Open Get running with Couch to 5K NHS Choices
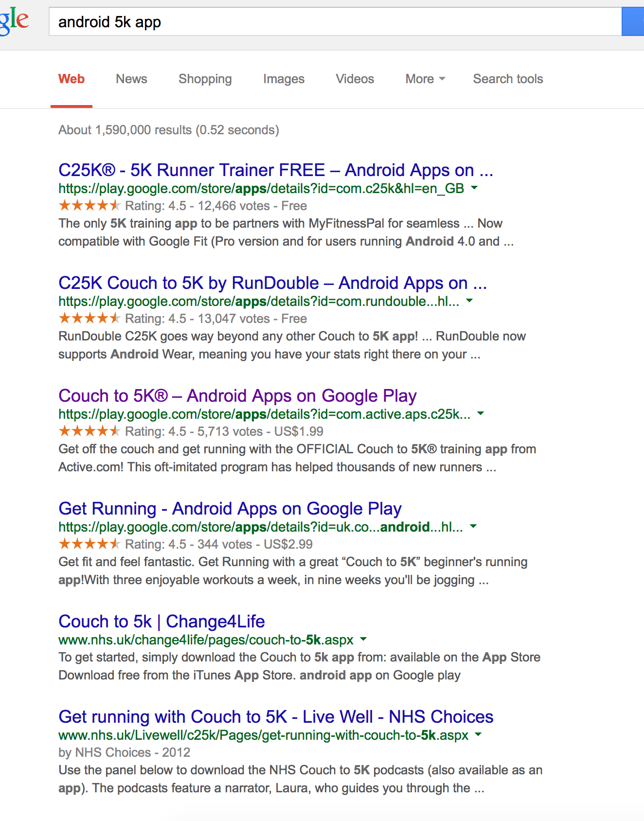The image size is (644, 821). pyautogui.click(x=276, y=717)
